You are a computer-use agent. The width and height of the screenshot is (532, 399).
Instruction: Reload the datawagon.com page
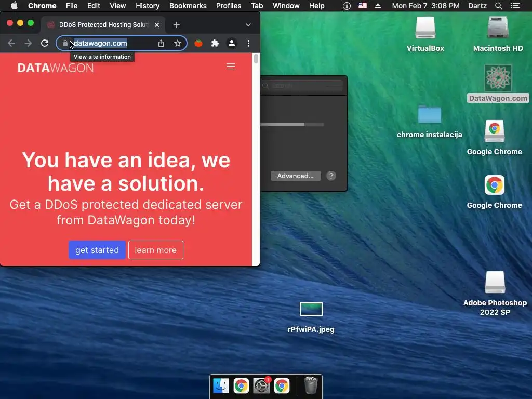(x=45, y=43)
